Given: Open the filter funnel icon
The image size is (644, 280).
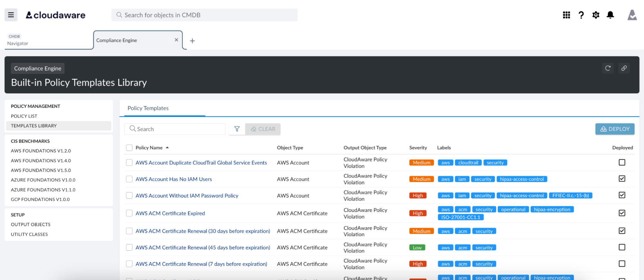Looking at the screenshot, I should pyautogui.click(x=237, y=129).
